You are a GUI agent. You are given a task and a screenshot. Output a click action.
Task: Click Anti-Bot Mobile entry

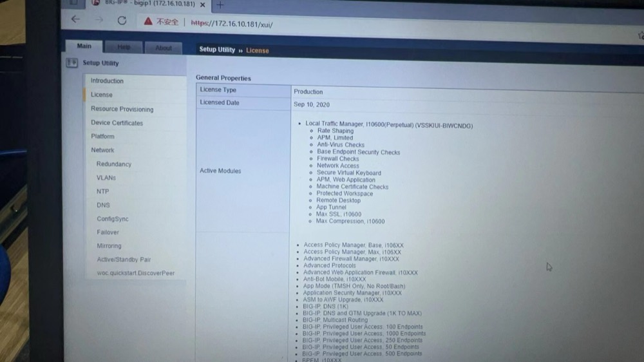334,279
